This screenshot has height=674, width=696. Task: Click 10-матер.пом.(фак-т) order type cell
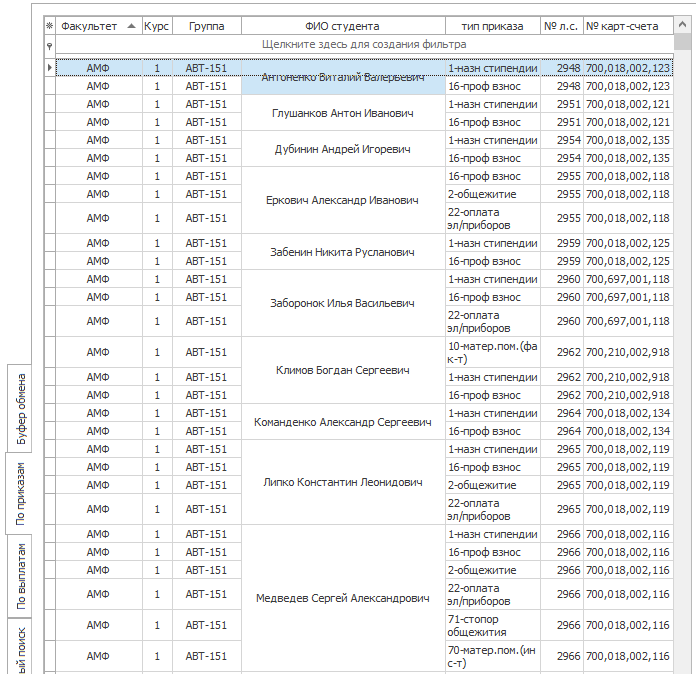click(493, 352)
